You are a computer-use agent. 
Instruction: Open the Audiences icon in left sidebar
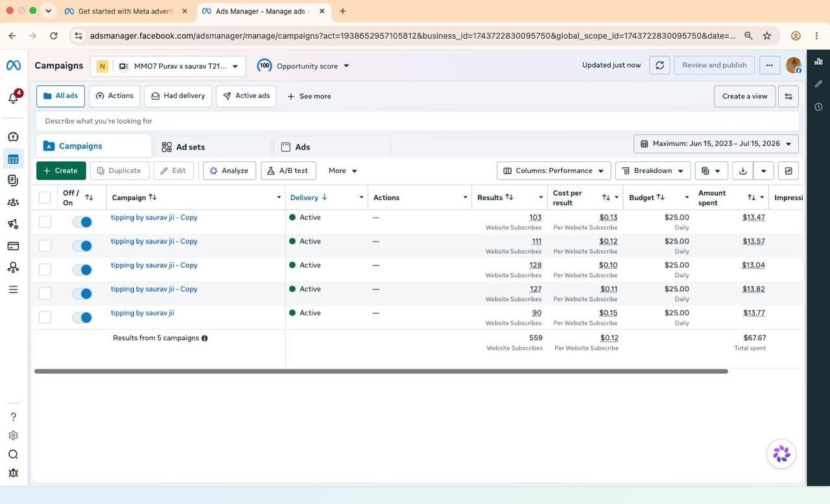tap(13, 202)
